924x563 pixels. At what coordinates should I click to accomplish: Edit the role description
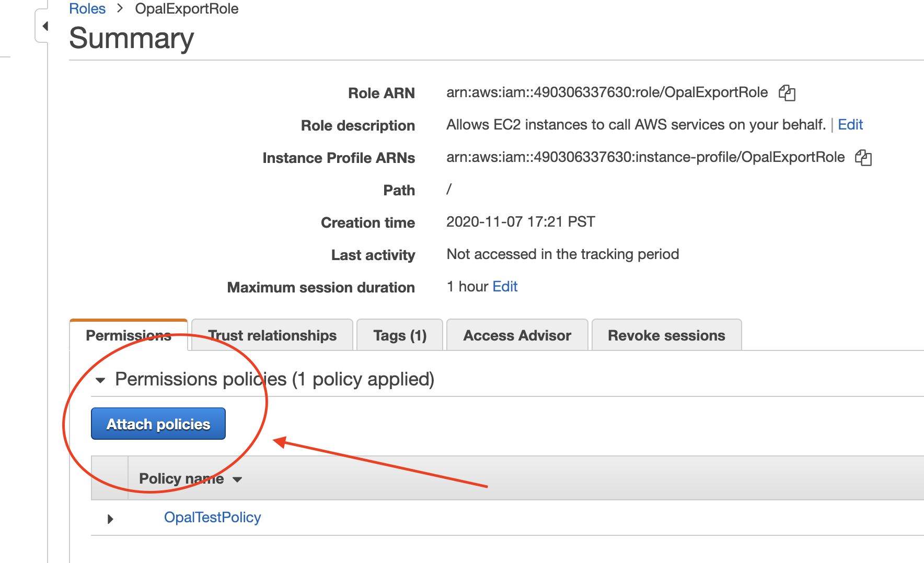tap(850, 125)
